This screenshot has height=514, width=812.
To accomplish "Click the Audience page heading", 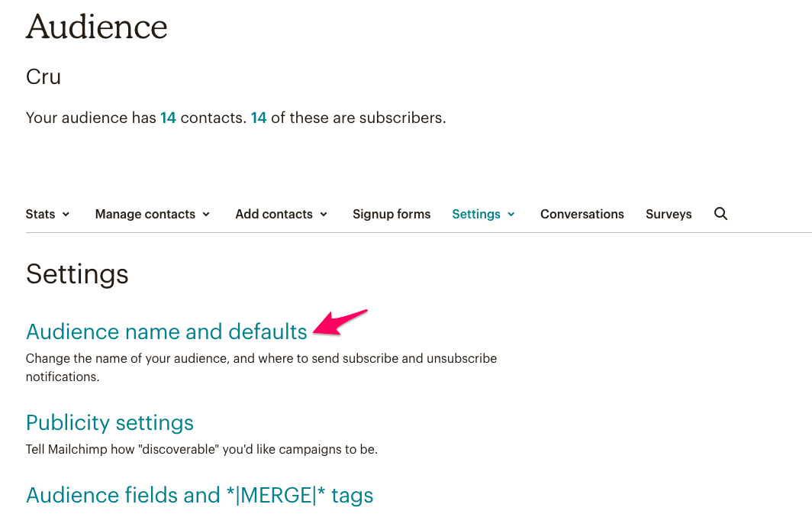I will [x=97, y=27].
